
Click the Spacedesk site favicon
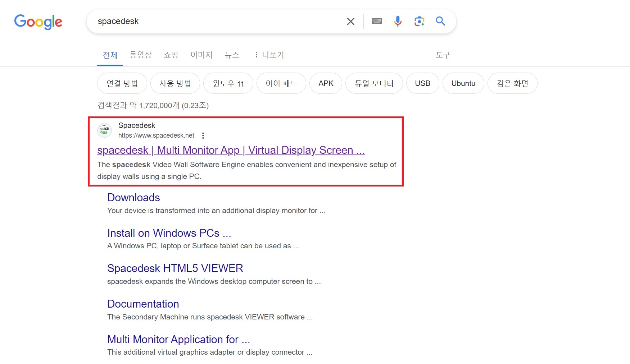click(x=104, y=130)
